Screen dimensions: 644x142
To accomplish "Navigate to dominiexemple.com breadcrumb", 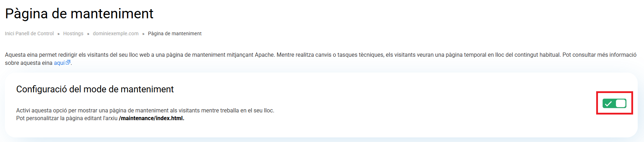I will tap(116, 33).
